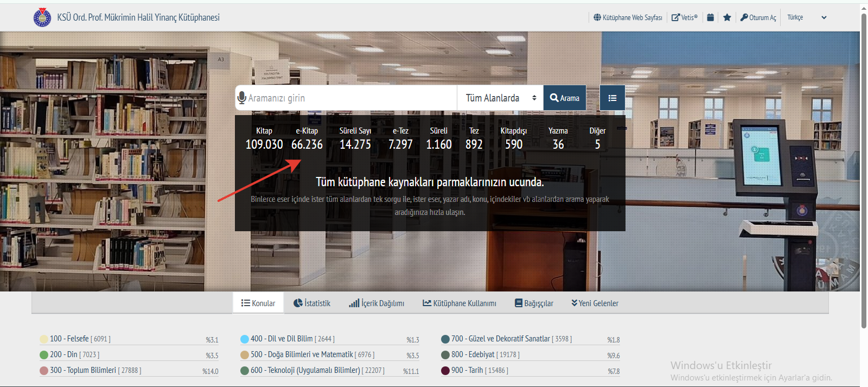Screen dimensions: 868x387
Task: Click the e-Kitap 66.236 count
Action: coord(307,144)
